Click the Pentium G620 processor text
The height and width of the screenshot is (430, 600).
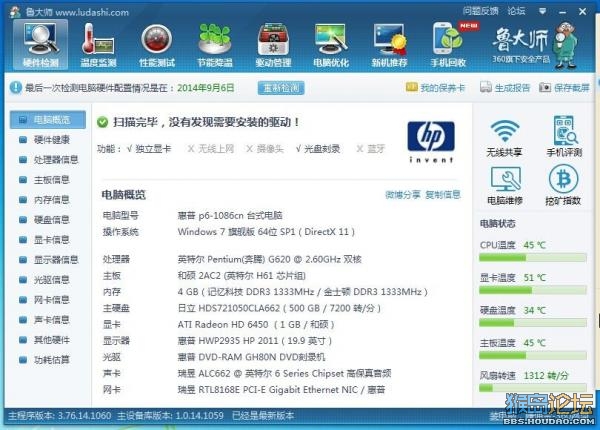click(x=269, y=259)
